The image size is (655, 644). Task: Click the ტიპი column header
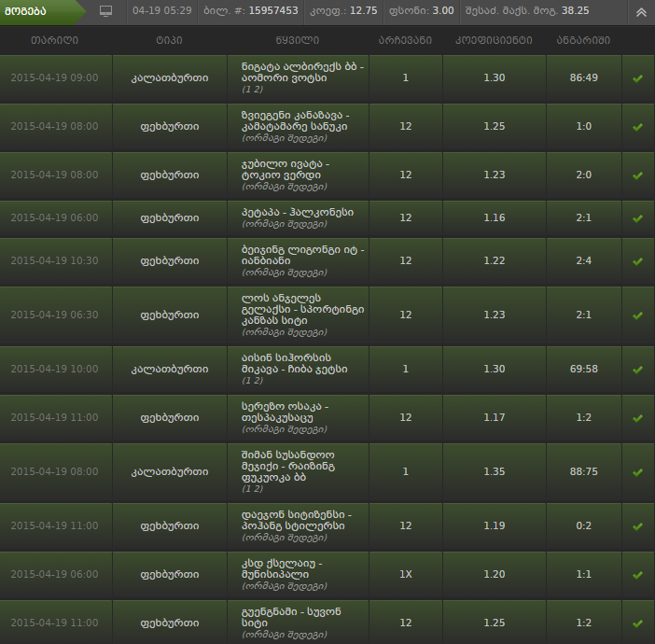[169, 40]
